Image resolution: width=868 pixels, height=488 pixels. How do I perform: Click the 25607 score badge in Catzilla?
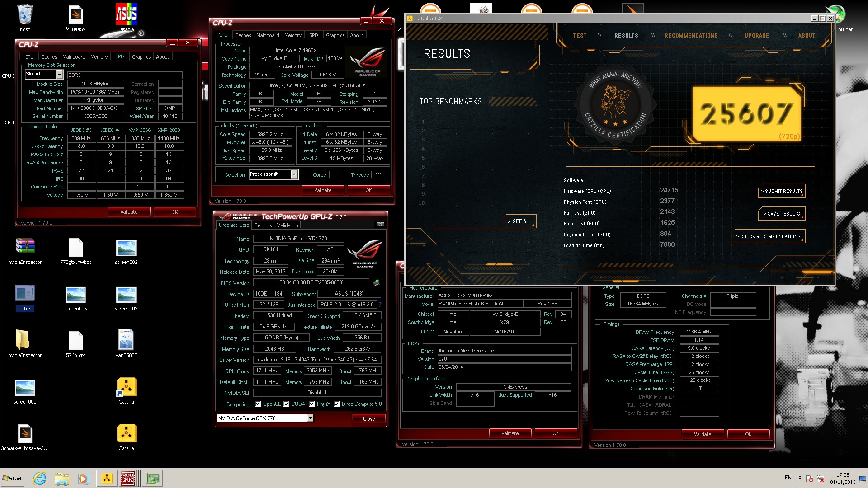pos(747,114)
